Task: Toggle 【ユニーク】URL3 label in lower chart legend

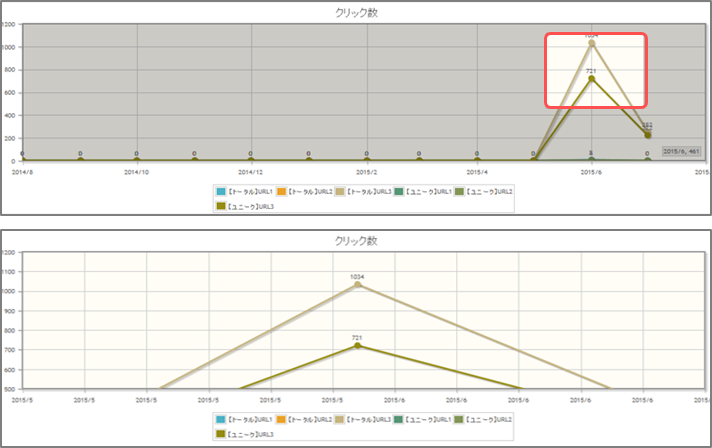Action: 250,434
